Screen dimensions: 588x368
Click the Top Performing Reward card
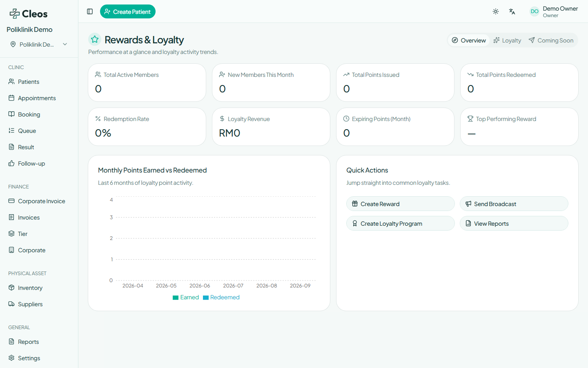519,127
